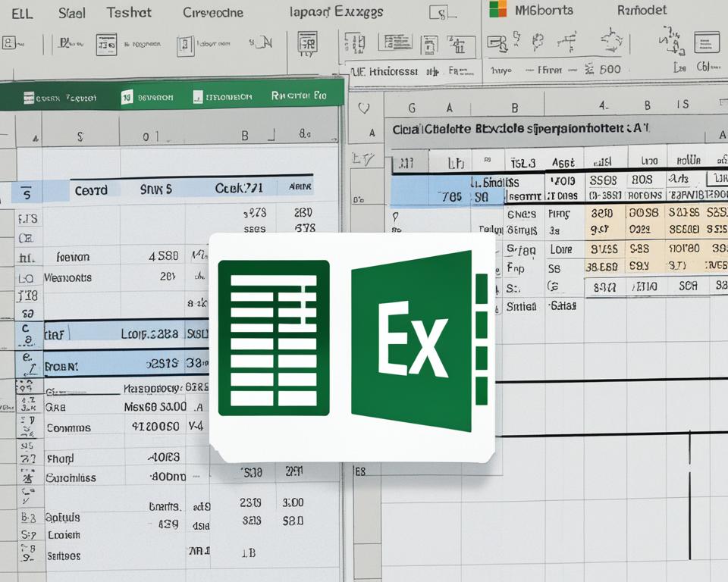Screen dimensions: 728x582
Task: Click the table icon labeled 'TS' in ribbon
Action: click(106, 44)
